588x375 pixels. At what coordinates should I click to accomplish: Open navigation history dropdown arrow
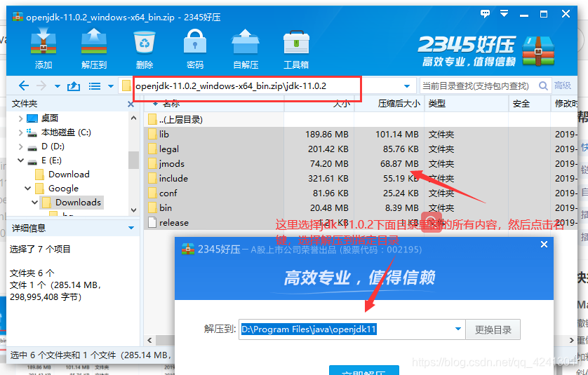click(58, 86)
